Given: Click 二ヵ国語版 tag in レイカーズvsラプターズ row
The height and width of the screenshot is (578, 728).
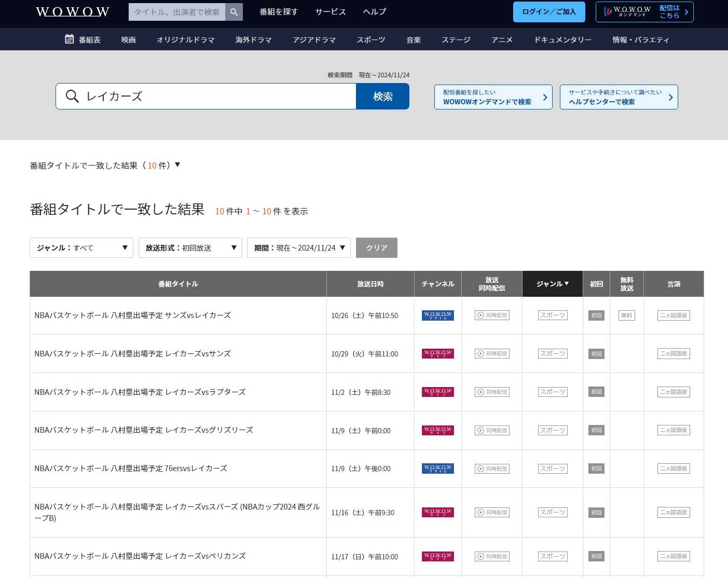Looking at the screenshot, I should 674,392.
